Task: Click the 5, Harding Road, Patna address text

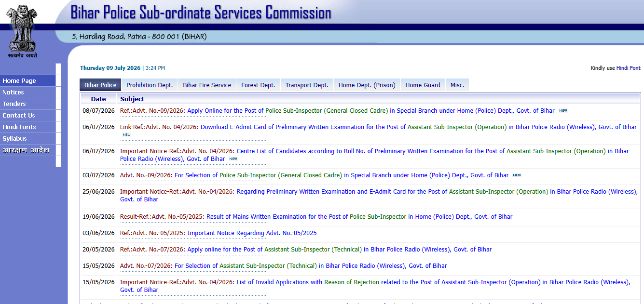Action: point(139,37)
